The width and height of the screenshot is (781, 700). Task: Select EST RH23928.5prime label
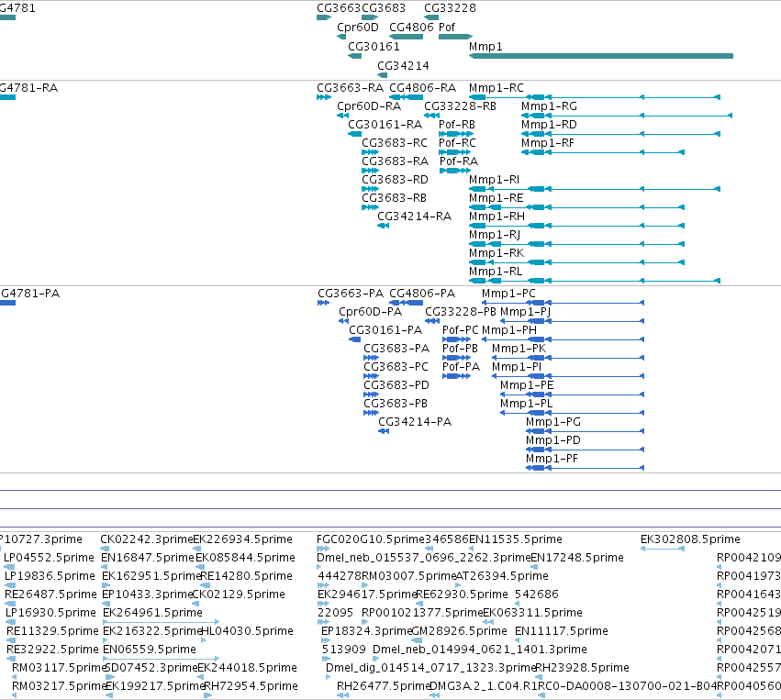pos(582,668)
